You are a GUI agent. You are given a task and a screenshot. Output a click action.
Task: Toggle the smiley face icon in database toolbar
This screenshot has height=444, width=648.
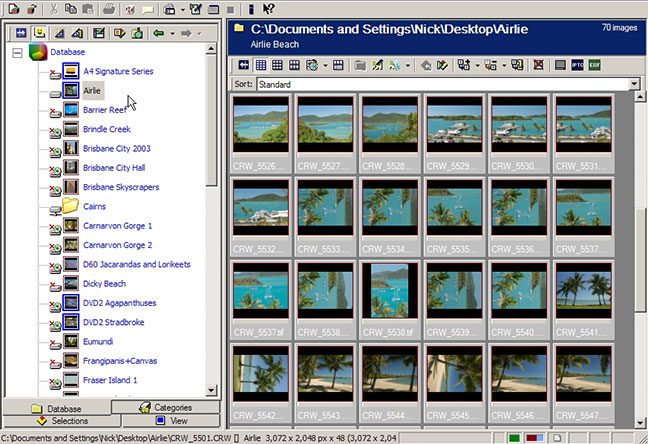click(40, 33)
